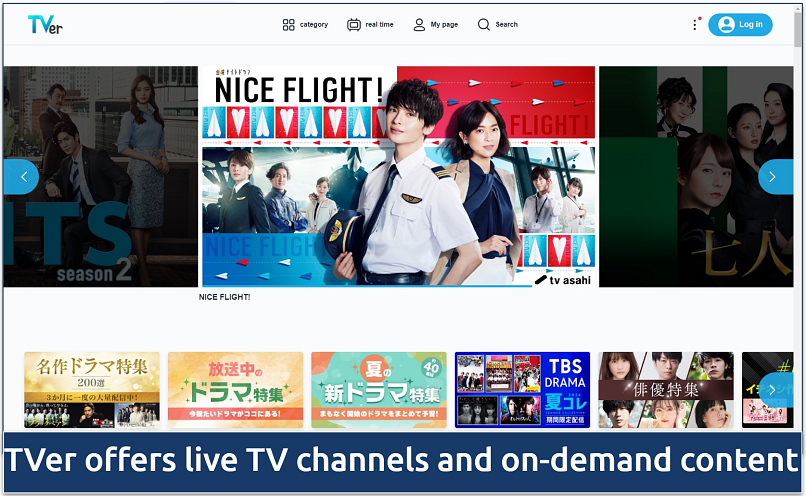Show previous banner with left arrow
This screenshot has height=496, width=806.
tap(22, 177)
